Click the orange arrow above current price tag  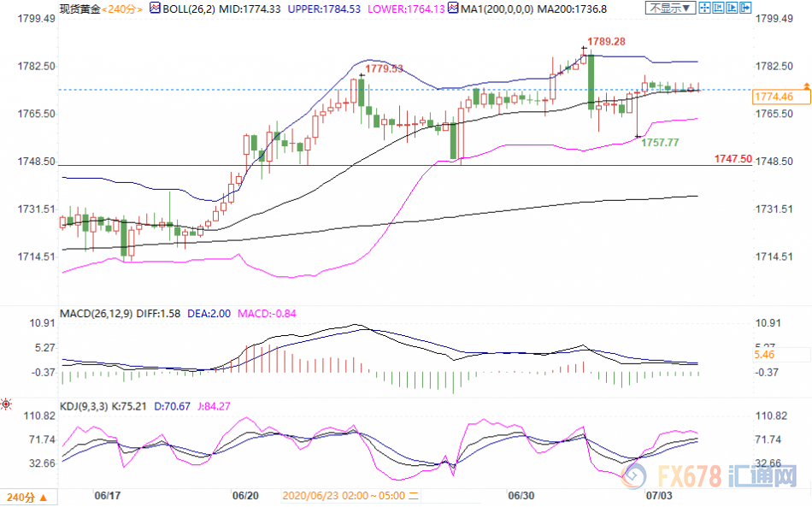[805, 85]
